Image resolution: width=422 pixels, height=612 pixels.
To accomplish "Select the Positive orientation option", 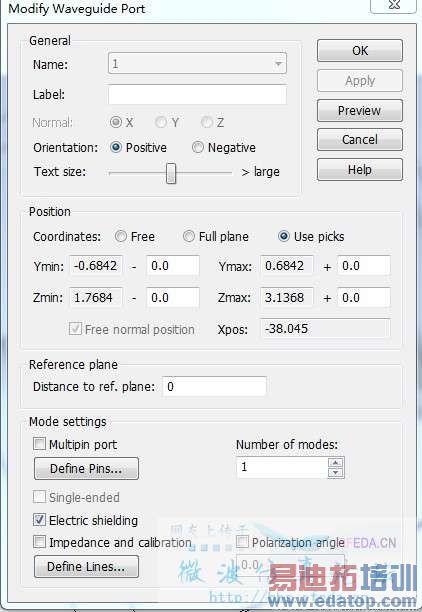I will (116, 148).
